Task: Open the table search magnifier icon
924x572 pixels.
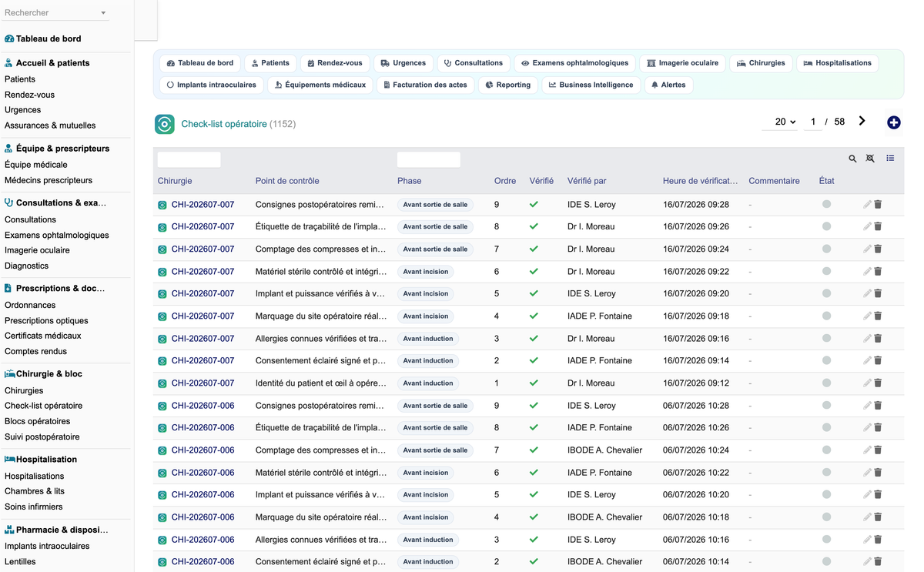Action: click(852, 159)
